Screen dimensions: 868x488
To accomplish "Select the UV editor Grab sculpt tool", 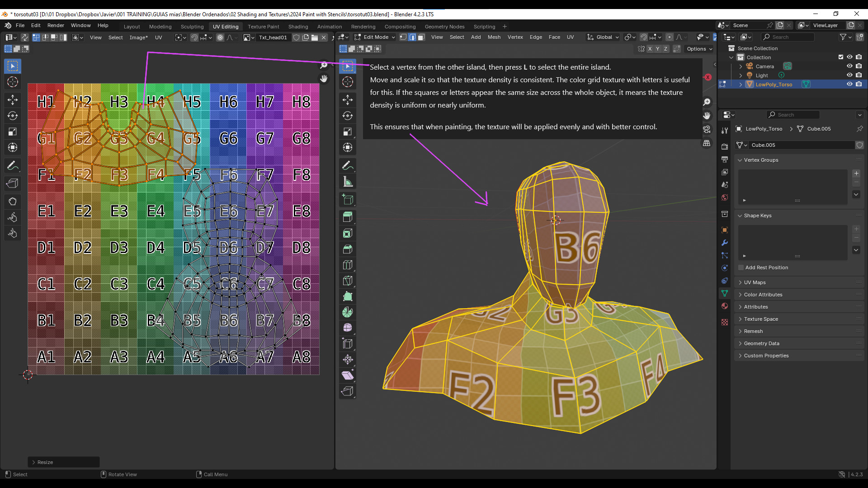I will click(x=13, y=201).
